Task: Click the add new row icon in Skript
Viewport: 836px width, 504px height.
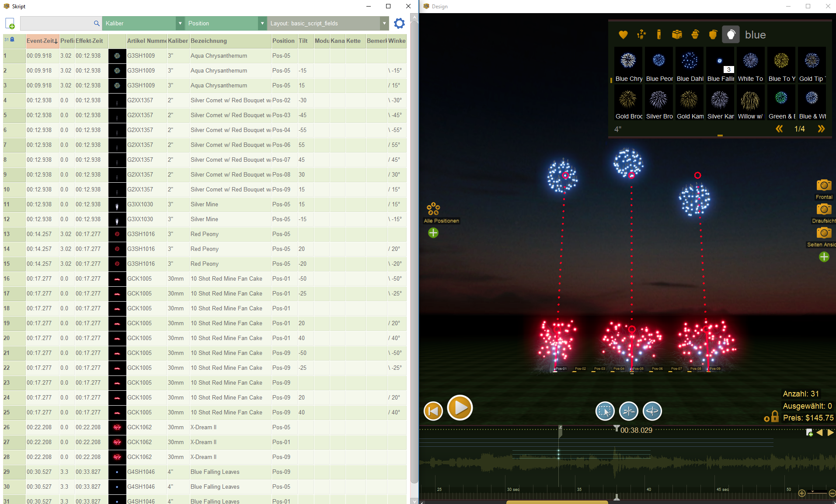Action: tap(10, 24)
